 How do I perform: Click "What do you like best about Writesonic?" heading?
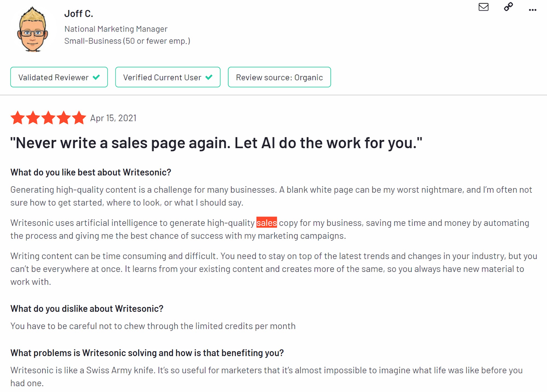coord(91,172)
